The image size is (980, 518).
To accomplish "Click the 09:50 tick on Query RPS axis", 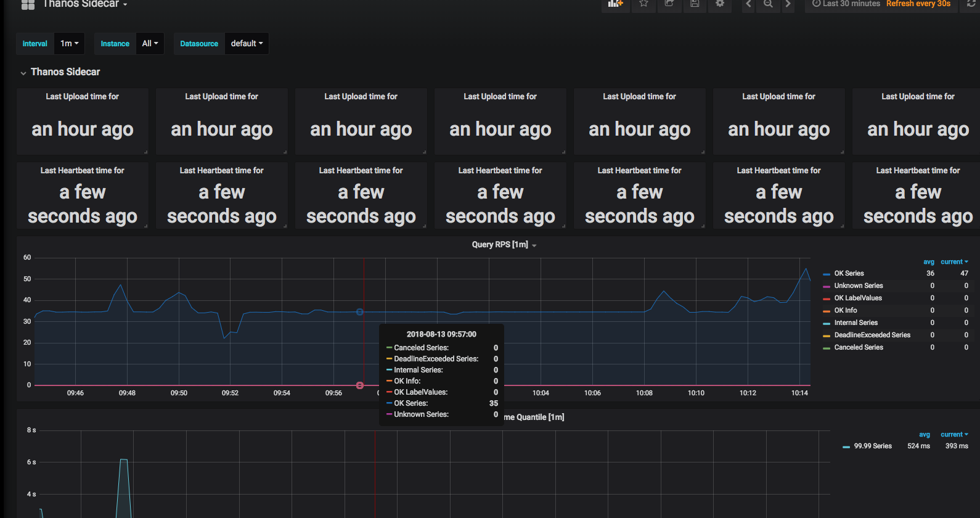I will (179, 393).
